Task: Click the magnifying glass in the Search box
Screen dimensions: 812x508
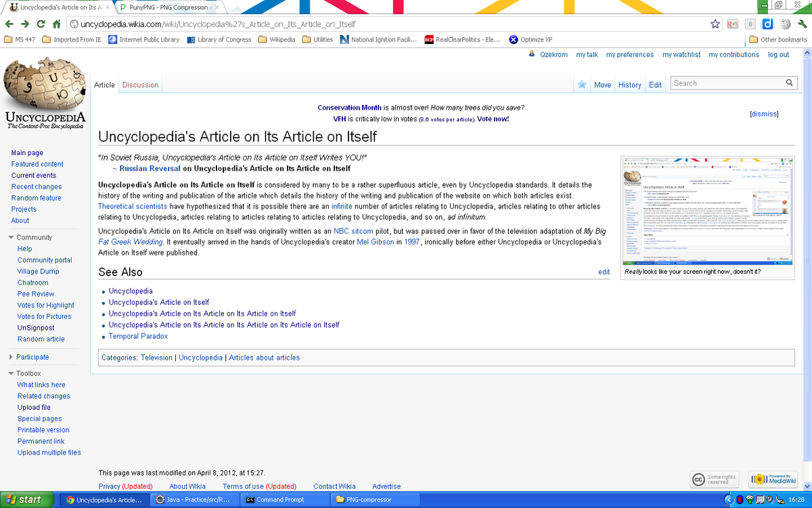Action: [789, 82]
